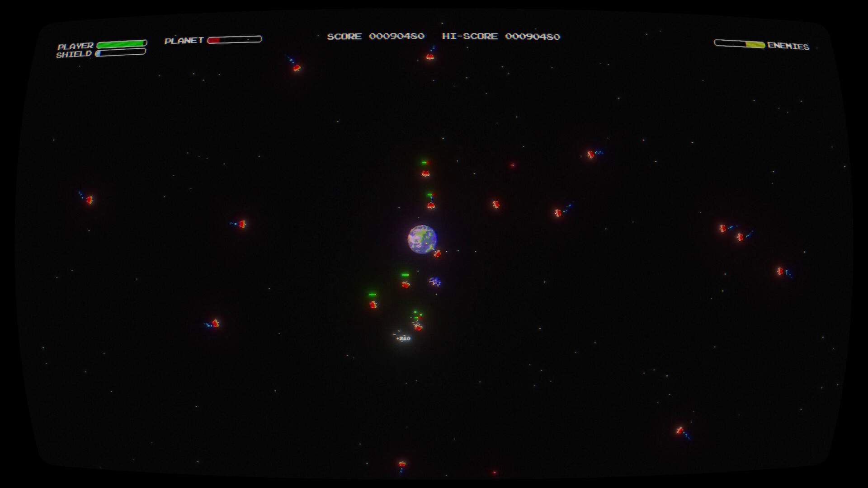
Task: Click the red PLANET health bar
Action: [213, 39]
